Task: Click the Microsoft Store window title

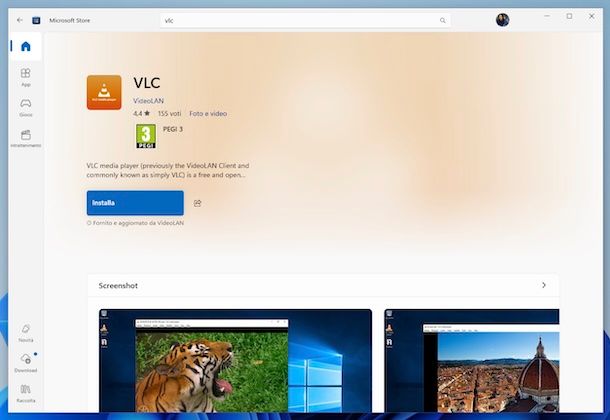Action: pos(69,20)
